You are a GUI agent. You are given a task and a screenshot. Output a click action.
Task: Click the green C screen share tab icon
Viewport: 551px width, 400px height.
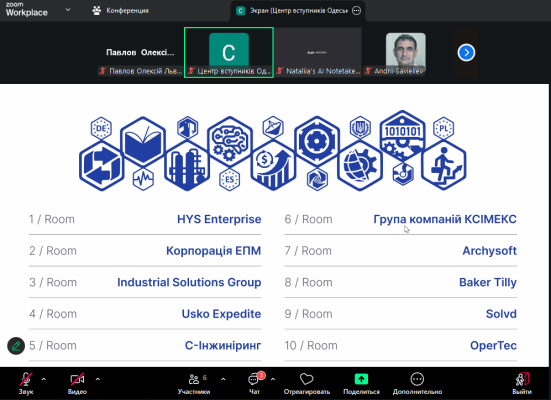tap(240, 11)
